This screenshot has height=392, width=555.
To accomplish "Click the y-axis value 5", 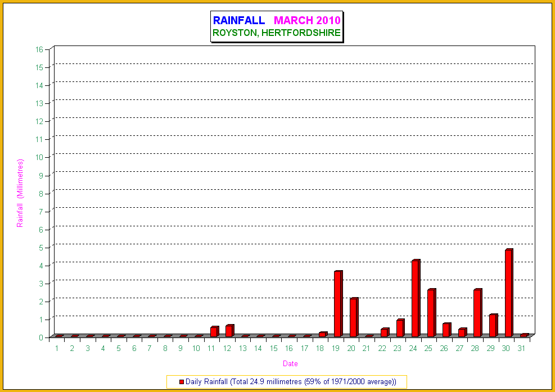I will point(41,248).
